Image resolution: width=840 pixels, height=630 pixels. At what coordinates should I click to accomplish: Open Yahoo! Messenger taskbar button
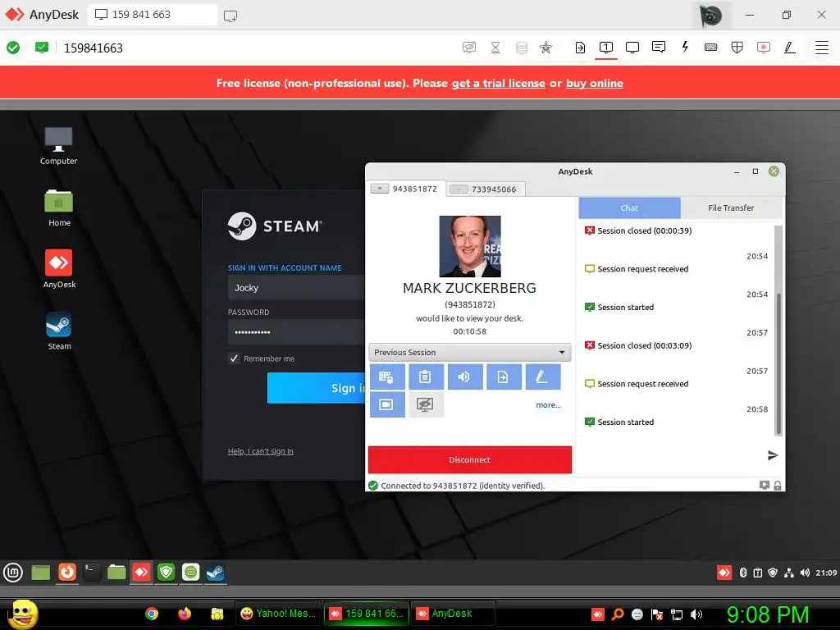coord(278,614)
